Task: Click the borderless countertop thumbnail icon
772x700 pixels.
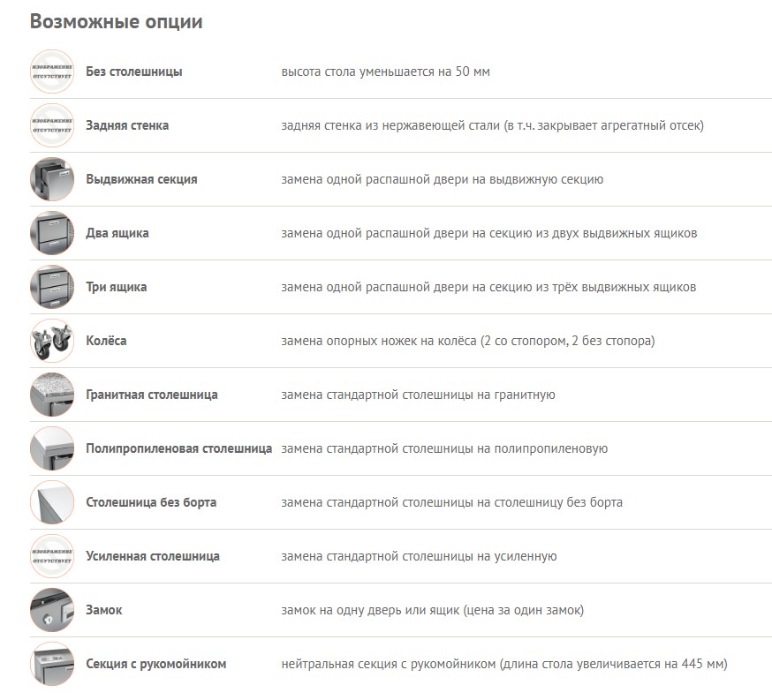Action: (52, 502)
